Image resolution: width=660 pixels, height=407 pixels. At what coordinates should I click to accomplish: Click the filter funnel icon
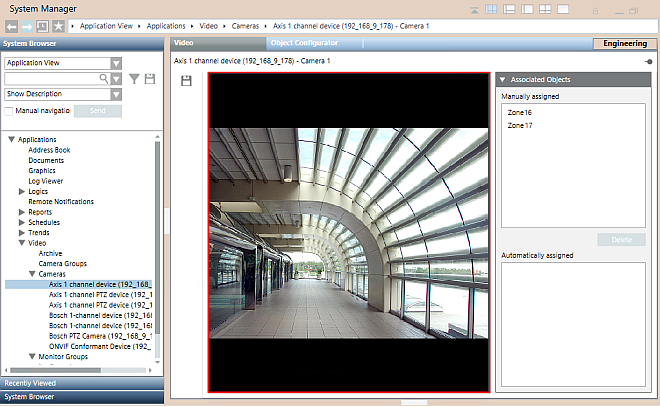[134, 78]
